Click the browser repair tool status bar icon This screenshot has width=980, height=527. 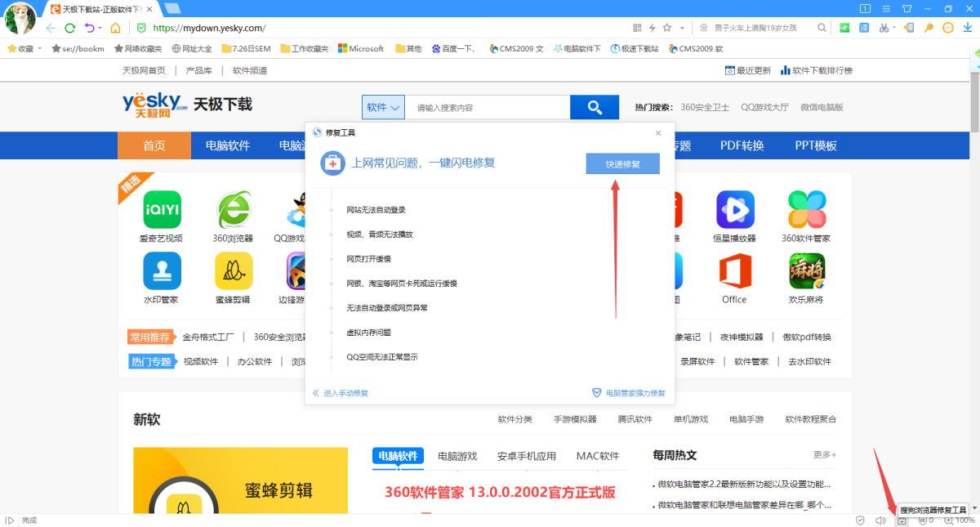pyautogui.click(x=902, y=520)
